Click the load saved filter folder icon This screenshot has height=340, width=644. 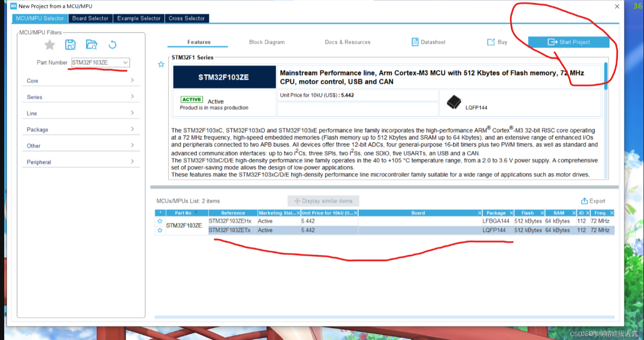tap(91, 45)
